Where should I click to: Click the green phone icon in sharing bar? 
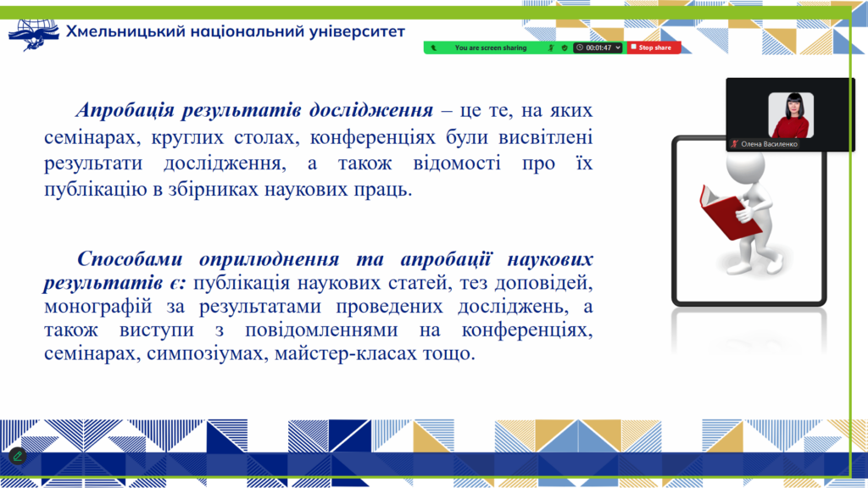[433, 48]
